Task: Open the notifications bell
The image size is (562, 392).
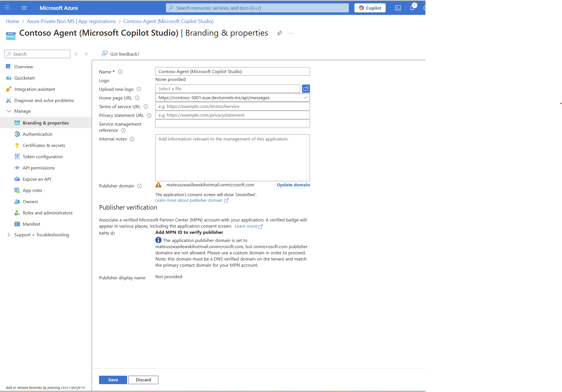Action: pyautogui.click(x=412, y=8)
